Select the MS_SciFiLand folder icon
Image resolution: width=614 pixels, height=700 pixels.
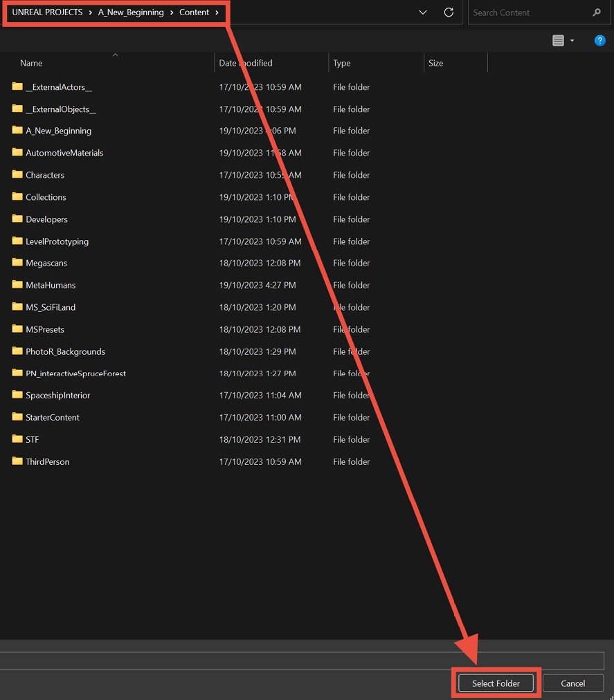[x=17, y=306]
